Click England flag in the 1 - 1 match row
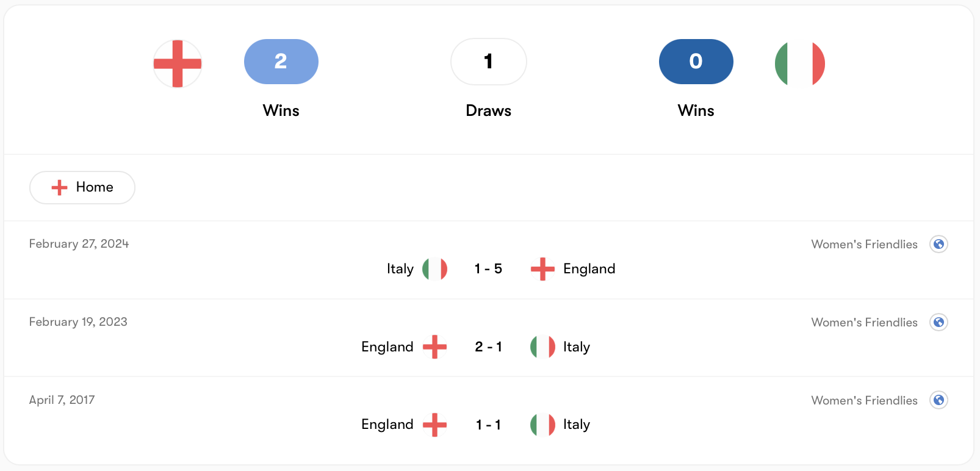Screen dimensions: 980x471 [x=435, y=425]
